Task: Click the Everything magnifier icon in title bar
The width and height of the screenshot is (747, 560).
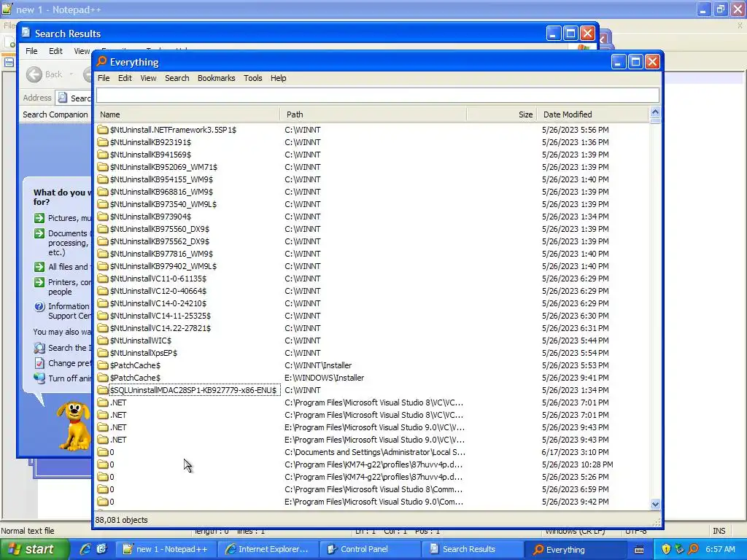Action: [101, 61]
